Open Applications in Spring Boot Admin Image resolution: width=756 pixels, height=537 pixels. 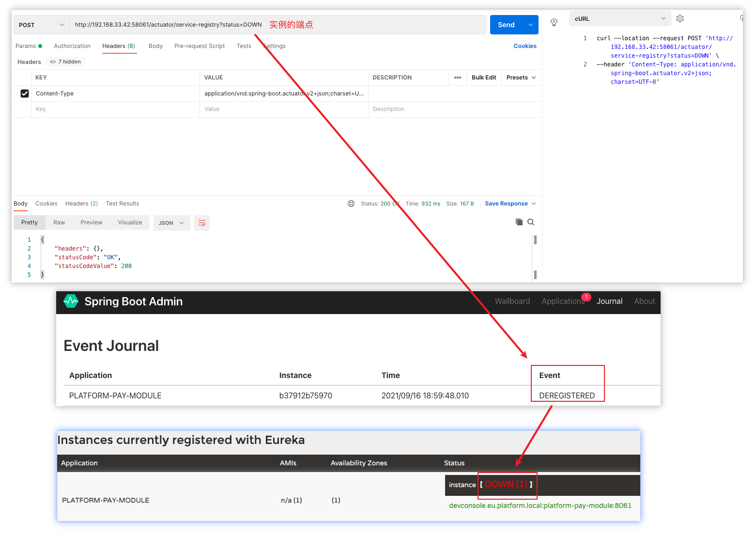563,301
